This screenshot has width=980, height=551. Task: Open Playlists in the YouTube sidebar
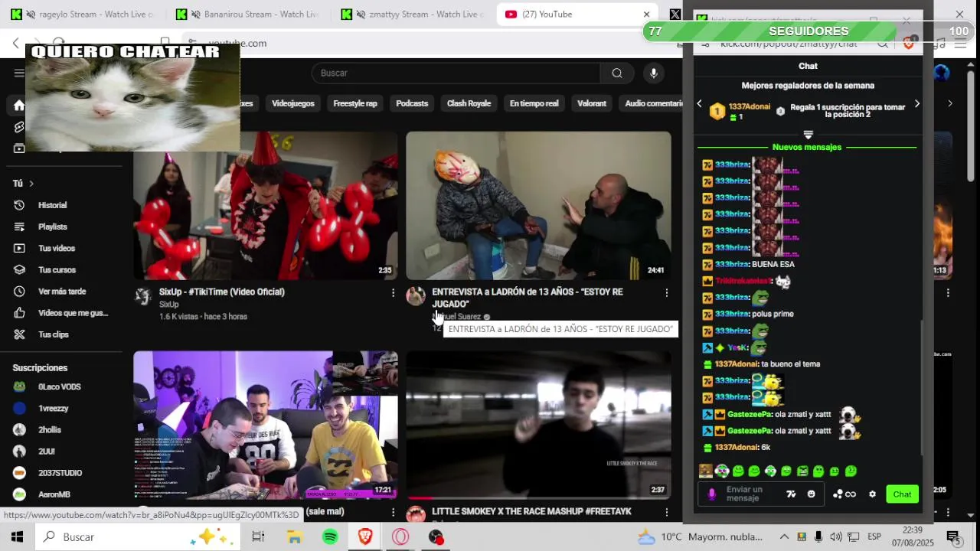point(52,227)
